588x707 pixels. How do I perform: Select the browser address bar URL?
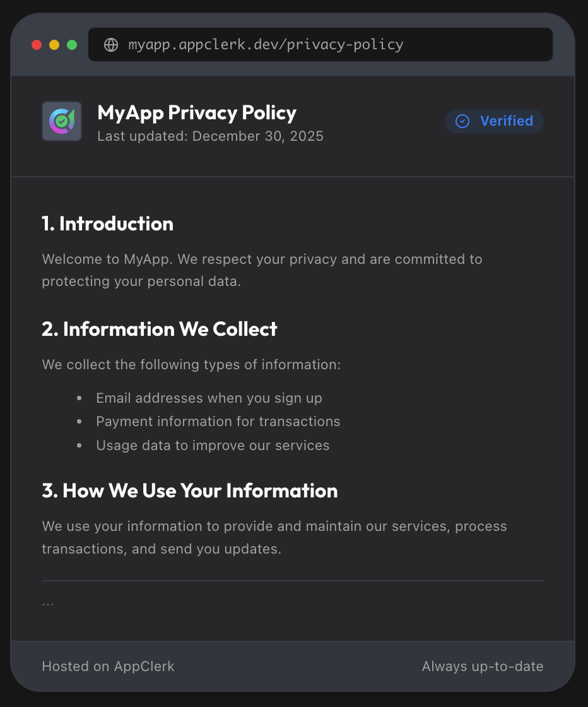point(265,44)
